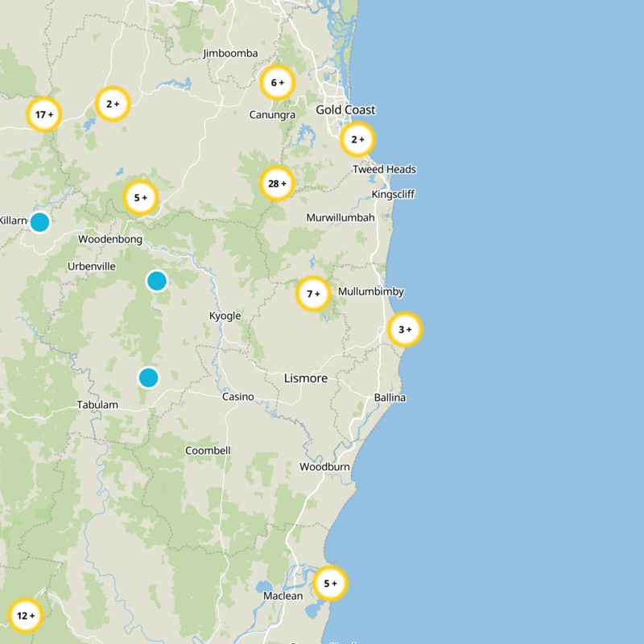The width and height of the screenshot is (644, 644).
Task: Click the Lismore town label
Action: click(x=305, y=378)
